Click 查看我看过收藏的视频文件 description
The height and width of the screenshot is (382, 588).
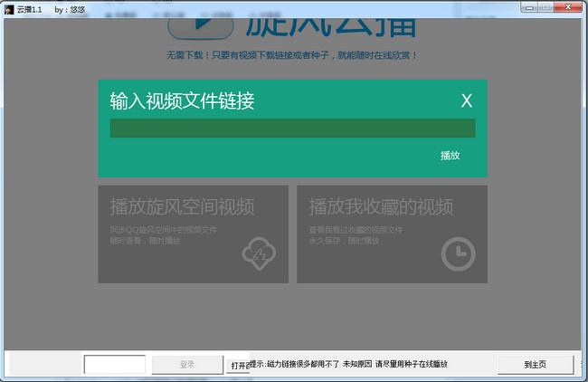click(x=356, y=230)
